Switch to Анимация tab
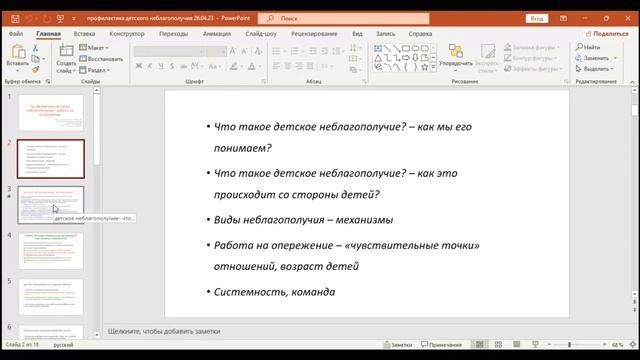Viewport: 640px width, 360px height. 217,34
